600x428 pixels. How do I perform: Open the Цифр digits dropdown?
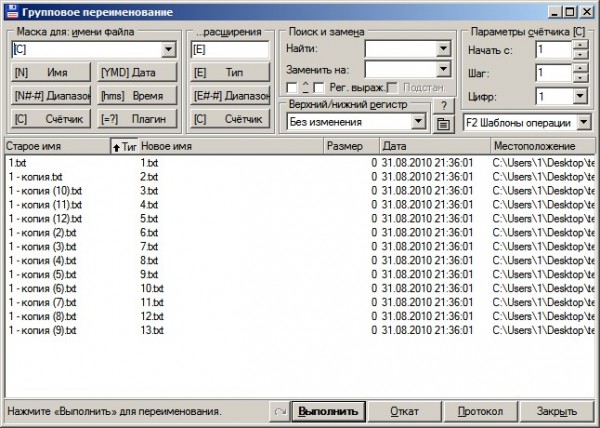580,96
